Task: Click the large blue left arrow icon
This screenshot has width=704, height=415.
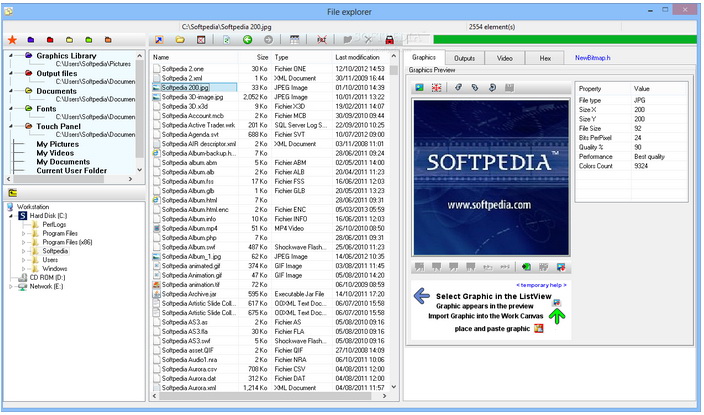Action: [x=421, y=295]
